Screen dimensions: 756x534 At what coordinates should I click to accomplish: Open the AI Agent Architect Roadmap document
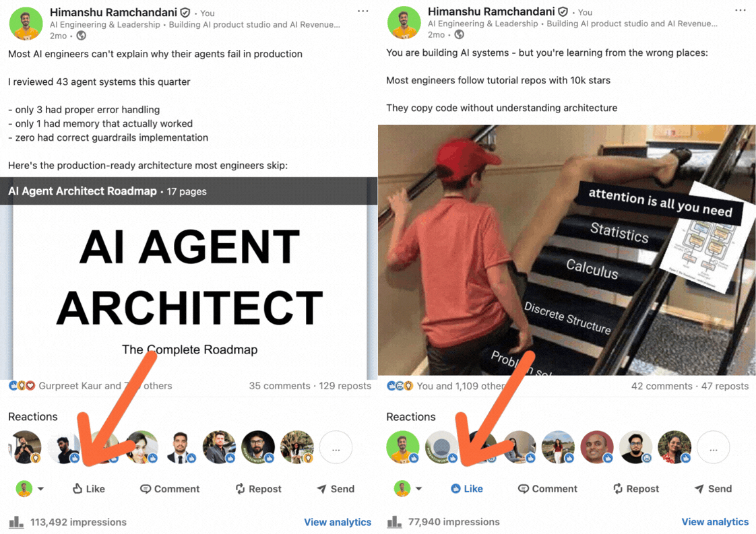click(x=189, y=279)
